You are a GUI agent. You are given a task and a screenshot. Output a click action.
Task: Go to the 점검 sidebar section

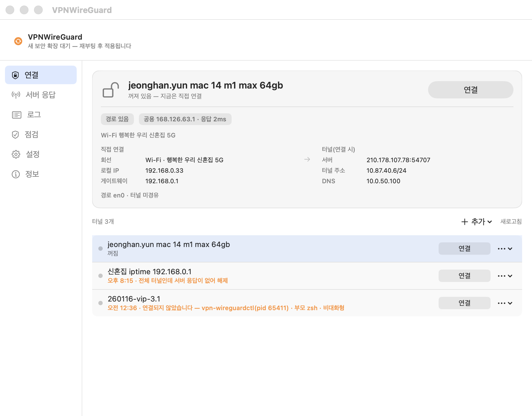point(41,134)
